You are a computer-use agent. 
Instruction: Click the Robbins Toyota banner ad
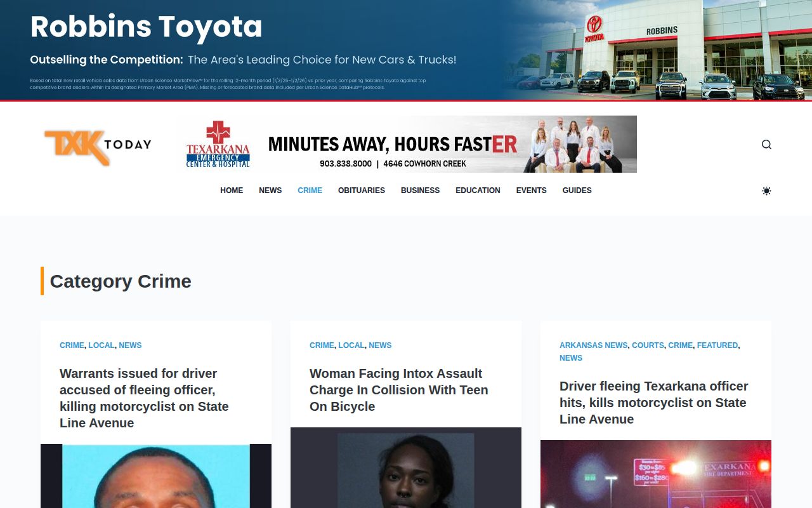click(x=406, y=50)
